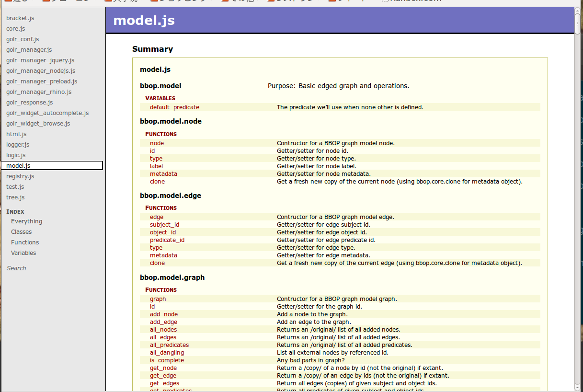View the all_nodes function
583x392 pixels.
click(x=163, y=330)
